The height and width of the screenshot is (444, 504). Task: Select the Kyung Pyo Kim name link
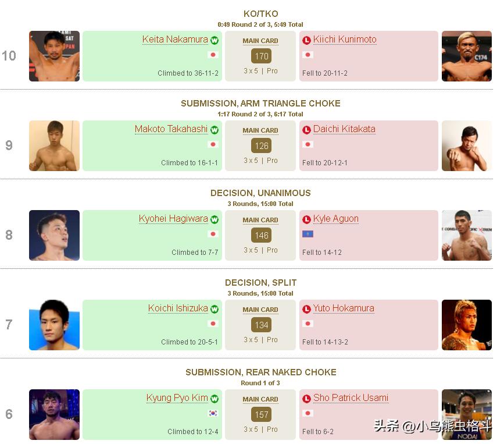pyautogui.click(x=177, y=398)
